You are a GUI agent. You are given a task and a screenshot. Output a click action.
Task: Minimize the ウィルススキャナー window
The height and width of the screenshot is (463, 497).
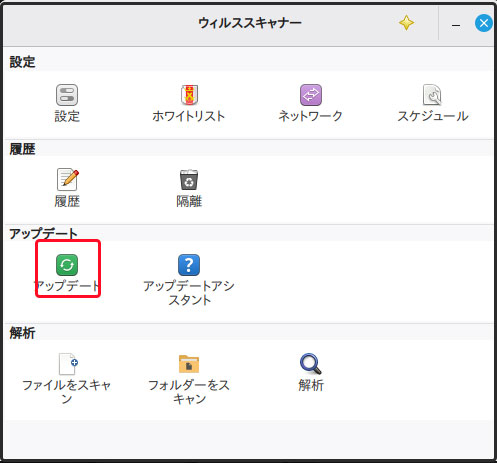tap(456, 25)
